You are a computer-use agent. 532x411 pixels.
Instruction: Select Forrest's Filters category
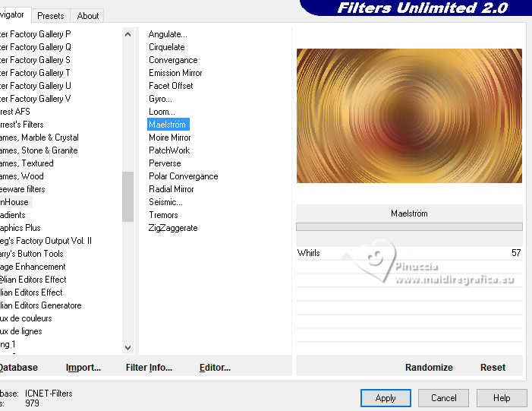tap(22, 125)
